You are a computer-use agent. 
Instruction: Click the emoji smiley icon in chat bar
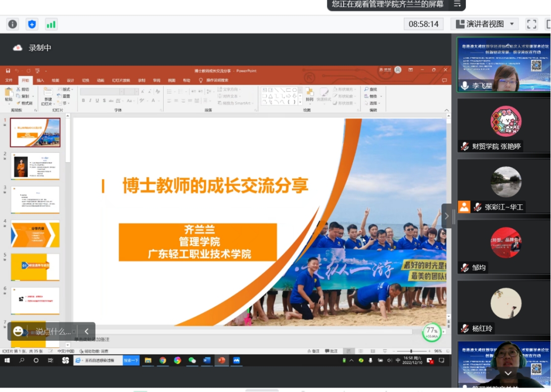tap(18, 331)
